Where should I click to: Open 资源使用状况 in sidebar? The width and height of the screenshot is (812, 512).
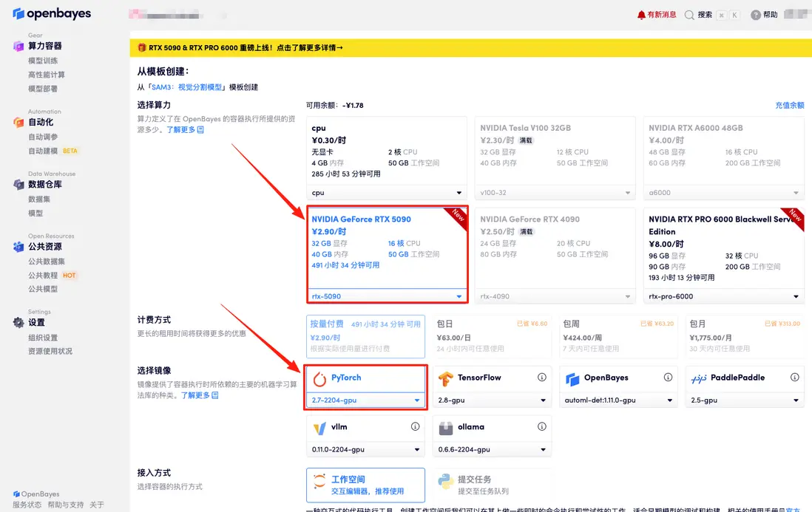click(50, 351)
